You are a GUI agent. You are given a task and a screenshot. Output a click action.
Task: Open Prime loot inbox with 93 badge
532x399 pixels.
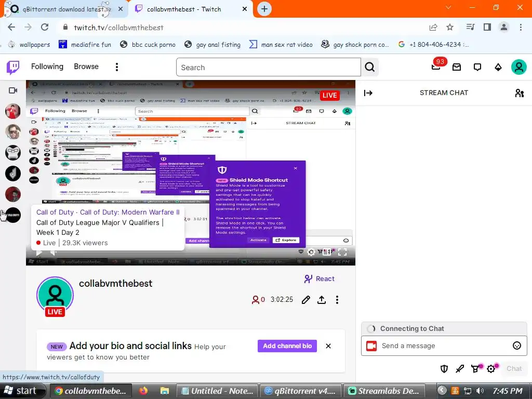436,66
